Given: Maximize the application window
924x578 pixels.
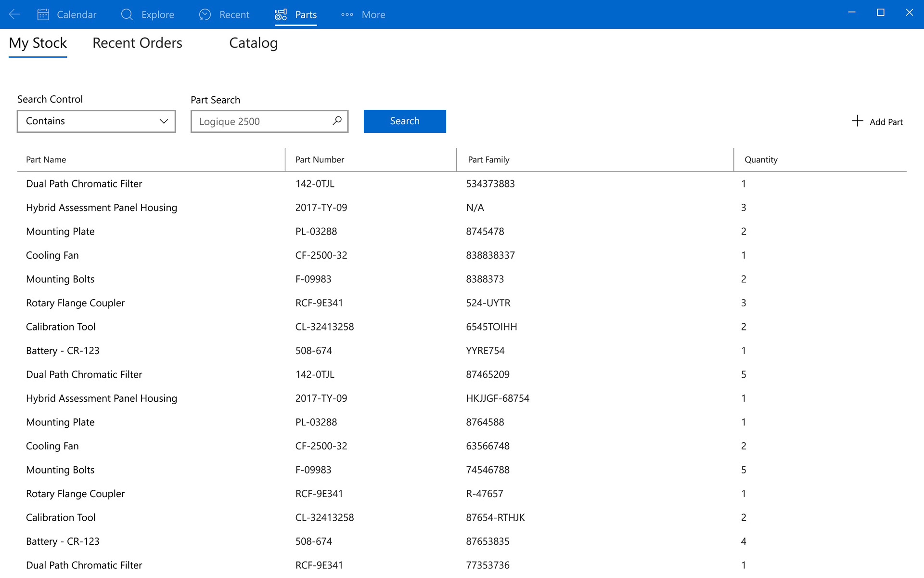Looking at the screenshot, I should 880,13.
